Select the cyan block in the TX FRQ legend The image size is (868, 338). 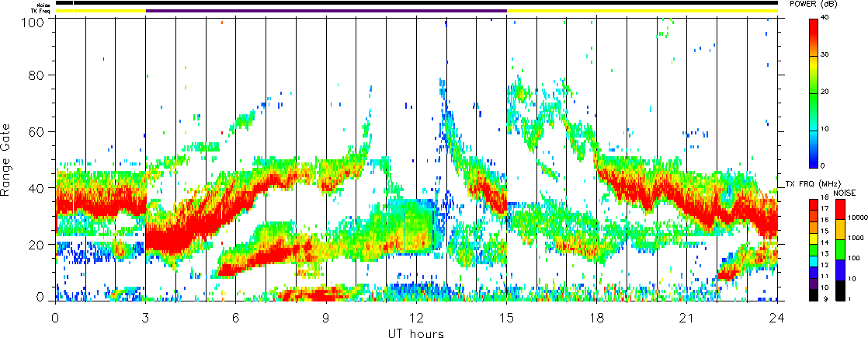(x=813, y=262)
